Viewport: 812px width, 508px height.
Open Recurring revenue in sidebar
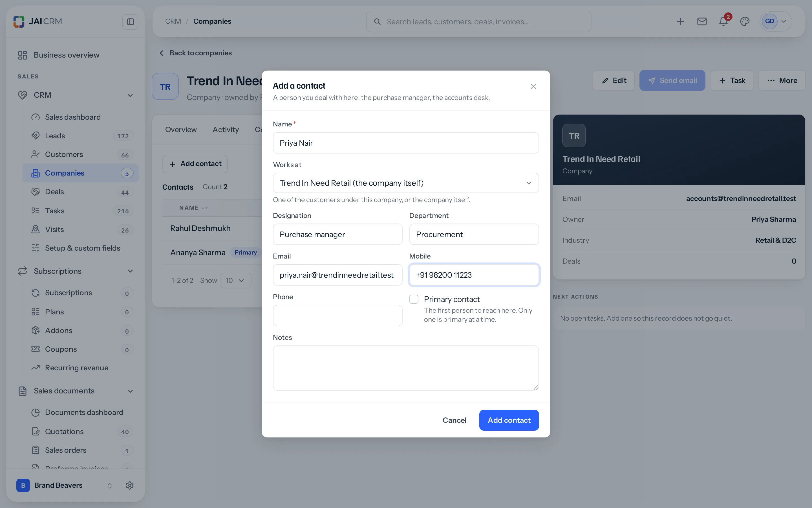(x=81, y=367)
